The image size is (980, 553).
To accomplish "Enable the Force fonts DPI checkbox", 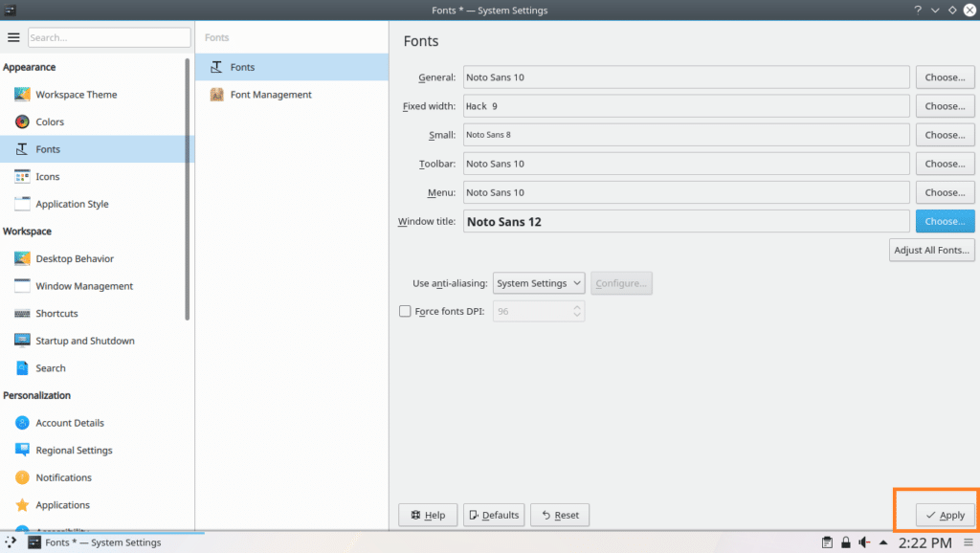I will tap(405, 311).
